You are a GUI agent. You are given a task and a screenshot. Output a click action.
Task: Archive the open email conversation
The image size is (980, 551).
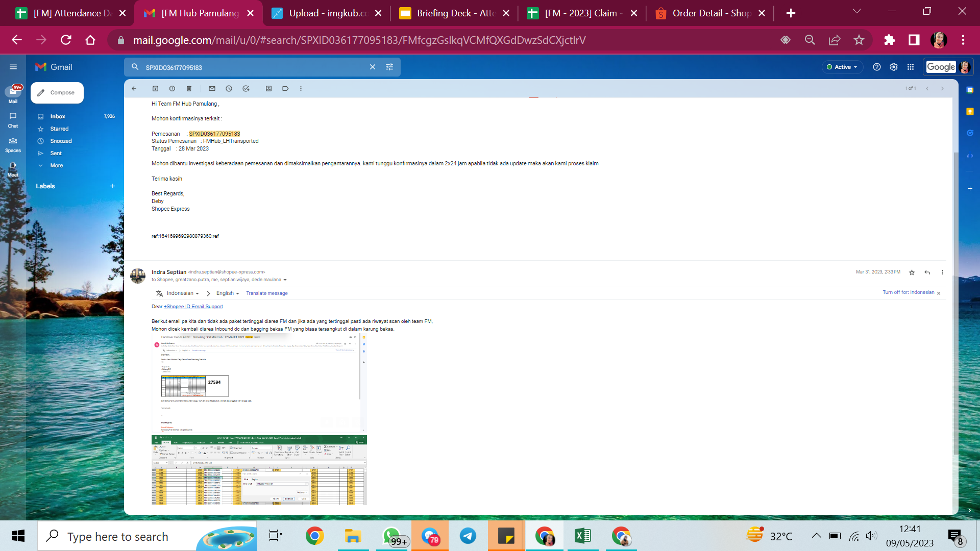click(x=155, y=89)
